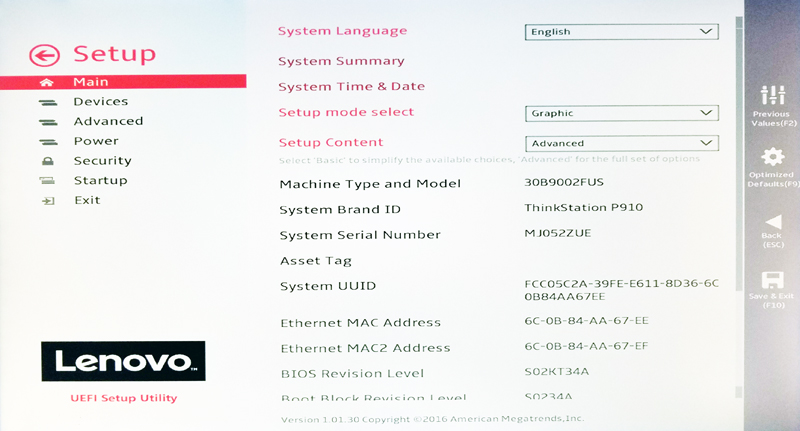
Task: Open the System Summary page
Action: [x=341, y=62]
